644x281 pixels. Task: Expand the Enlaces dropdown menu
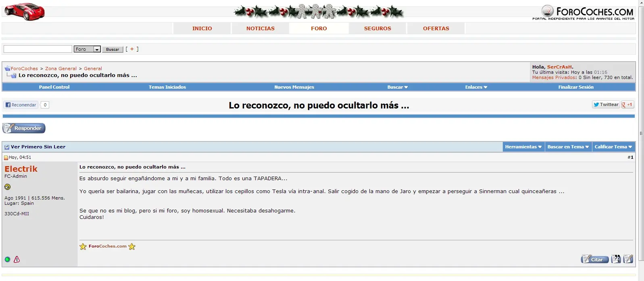click(x=476, y=87)
